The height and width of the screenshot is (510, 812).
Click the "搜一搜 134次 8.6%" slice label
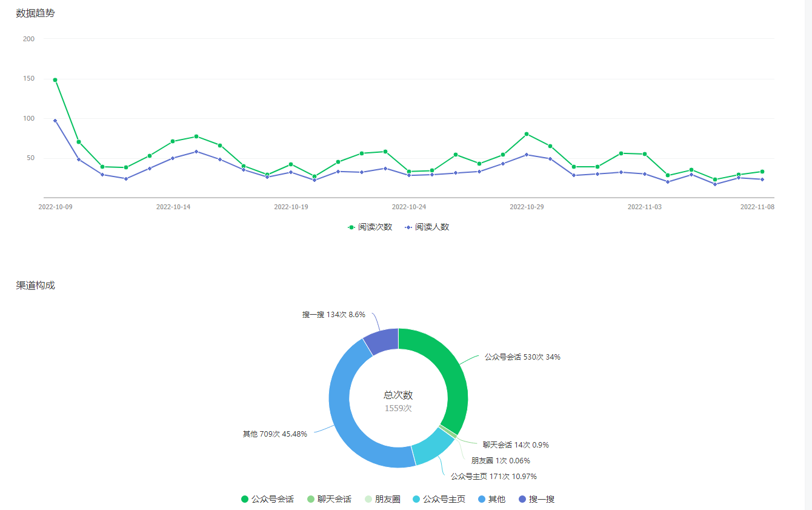click(334, 315)
